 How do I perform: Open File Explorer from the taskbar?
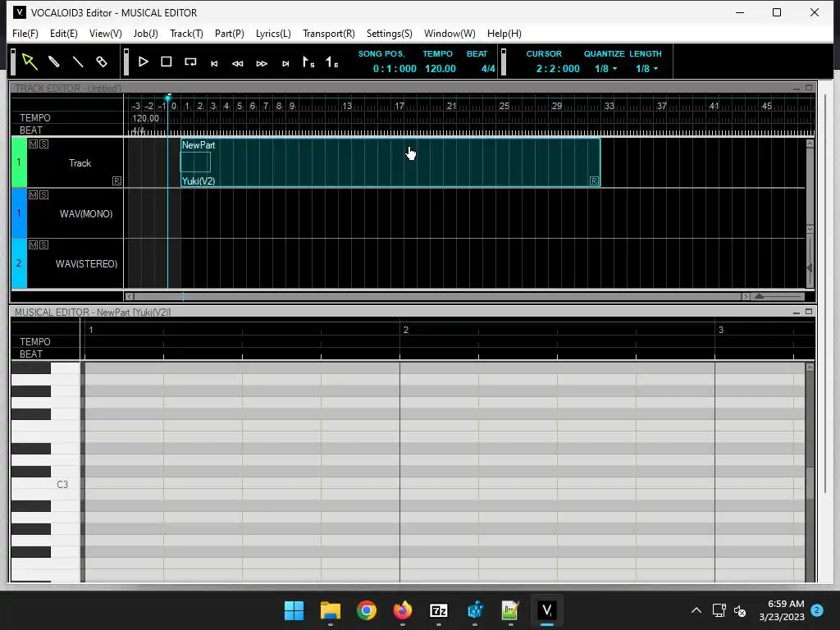point(330,610)
